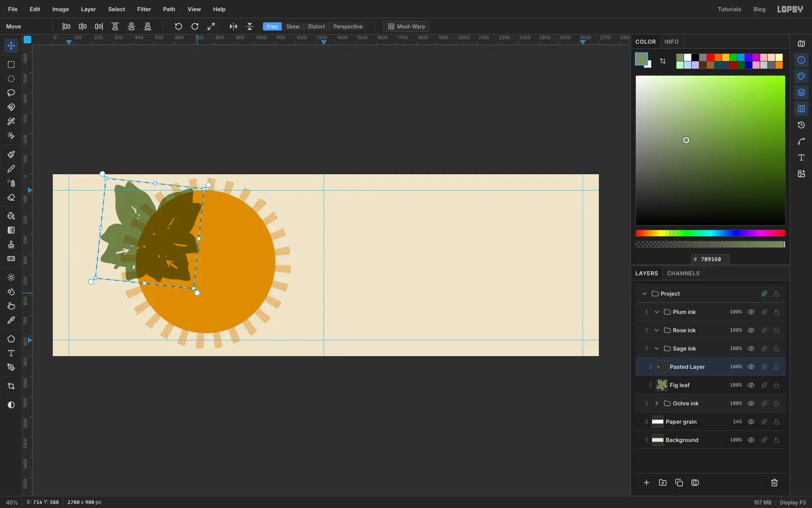Image resolution: width=812 pixels, height=508 pixels.
Task: Expand the Ochre ink group
Action: 657,403
